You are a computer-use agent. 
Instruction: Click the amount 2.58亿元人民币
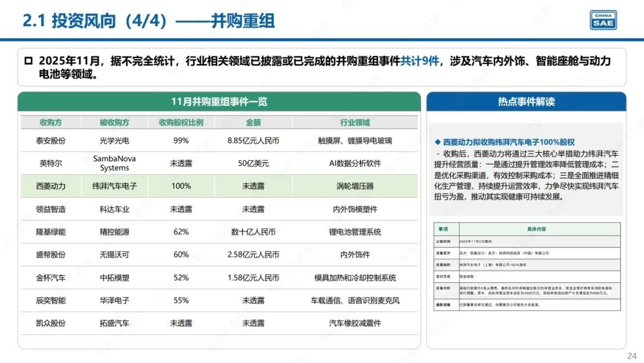pos(253,255)
